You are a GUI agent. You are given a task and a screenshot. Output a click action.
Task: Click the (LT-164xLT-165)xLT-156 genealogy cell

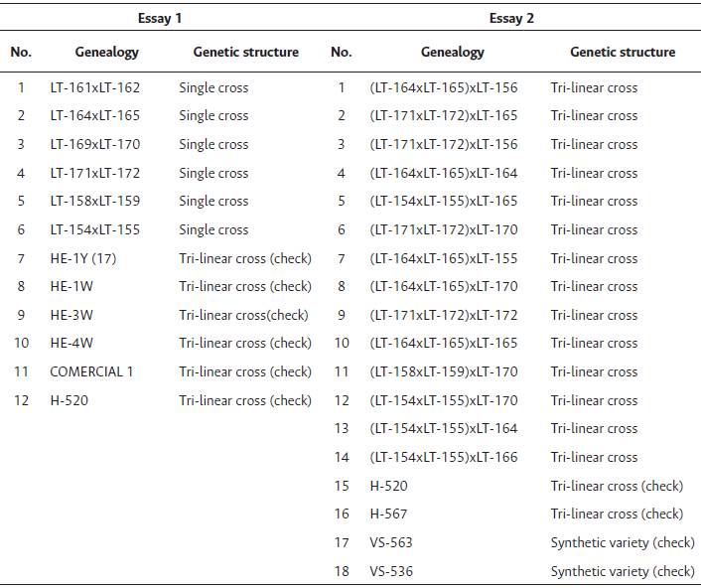pos(443,87)
